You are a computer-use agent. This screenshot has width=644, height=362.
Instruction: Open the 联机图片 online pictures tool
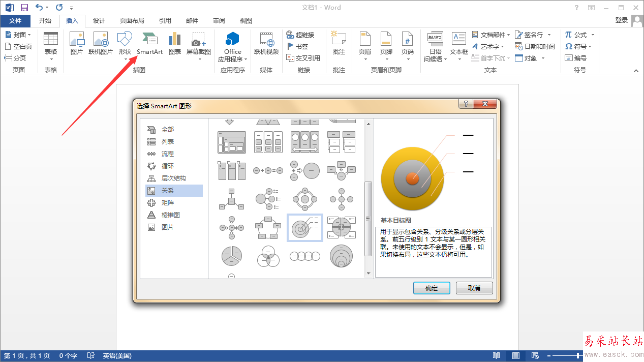point(101,44)
